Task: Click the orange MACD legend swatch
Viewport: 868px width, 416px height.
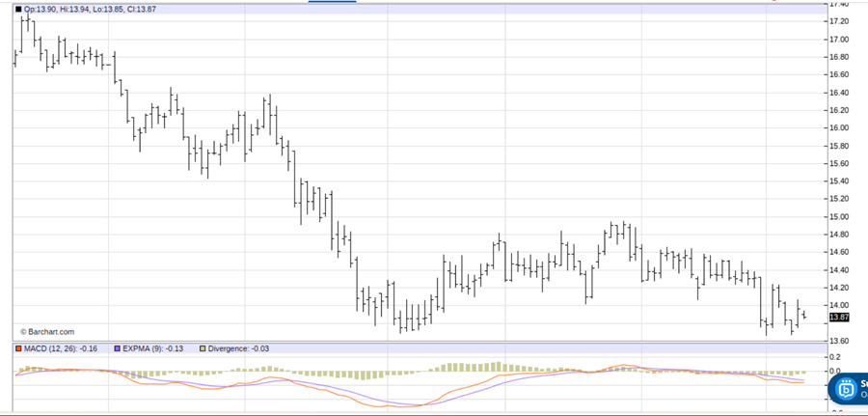Action: click(18, 349)
